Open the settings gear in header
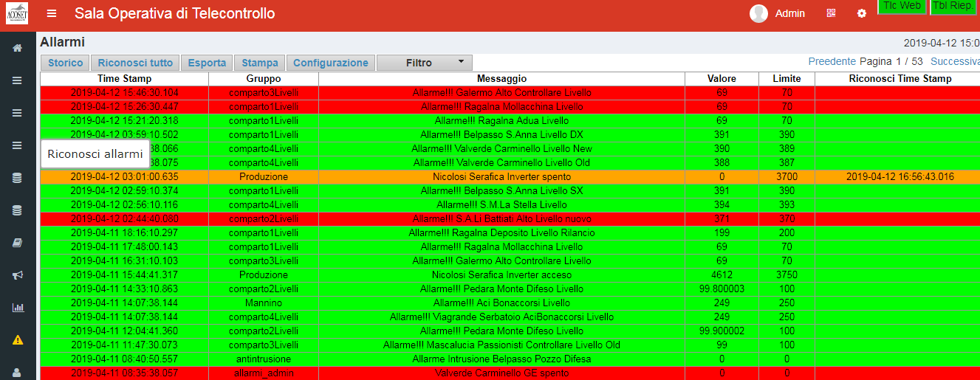Viewport: 980px width, 380px height. tap(861, 14)
